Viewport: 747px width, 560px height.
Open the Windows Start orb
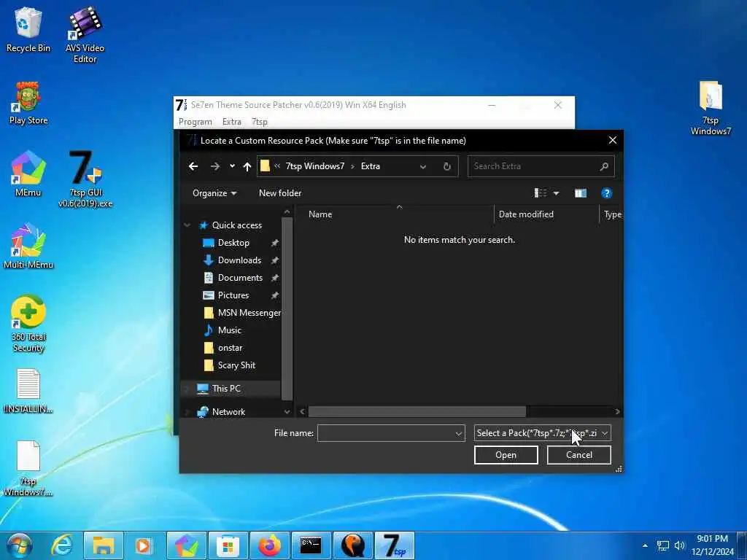tap(19, 545)
